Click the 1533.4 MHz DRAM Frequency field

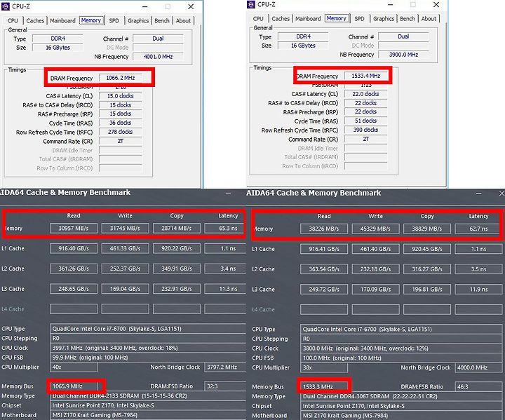coord(366,76)
